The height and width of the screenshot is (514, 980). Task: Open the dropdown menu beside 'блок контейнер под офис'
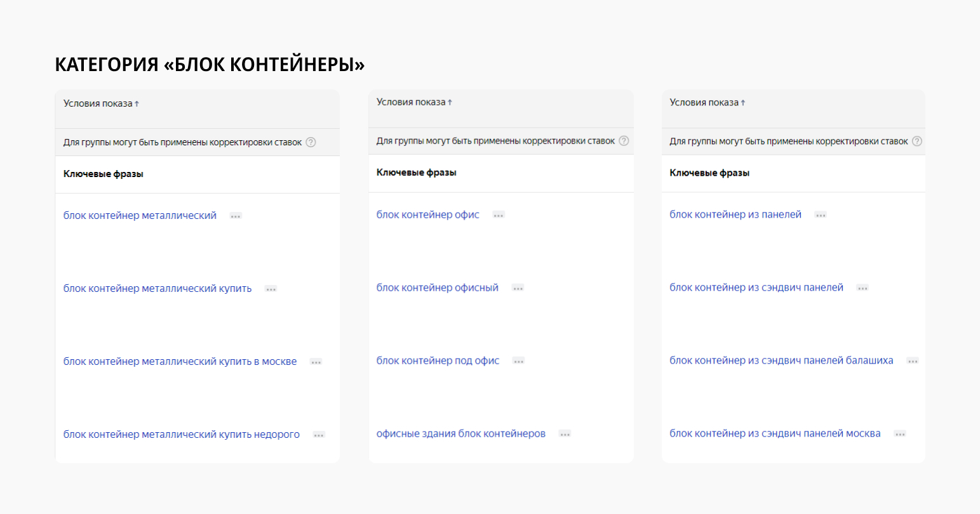[x=518, y=361]
